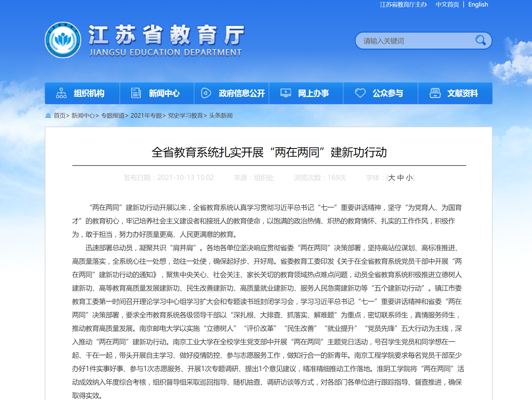This screenshot has width=532, height=400.
Task: Click the home icon in breadcrumb
Action: tap(48, 116)
